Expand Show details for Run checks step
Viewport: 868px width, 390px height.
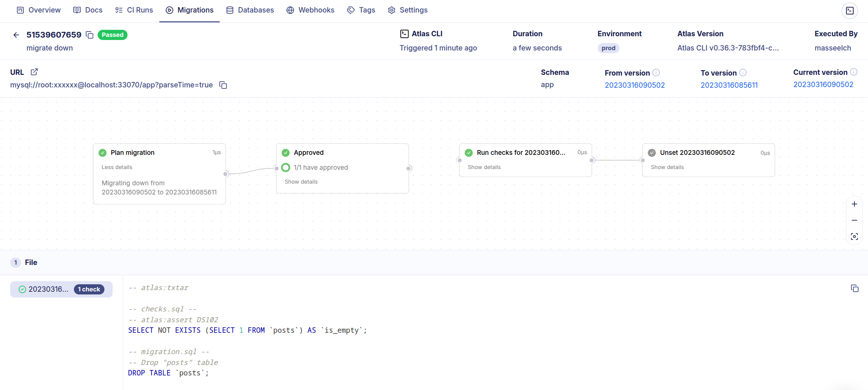pyautogui.click(x=484, y=167)
